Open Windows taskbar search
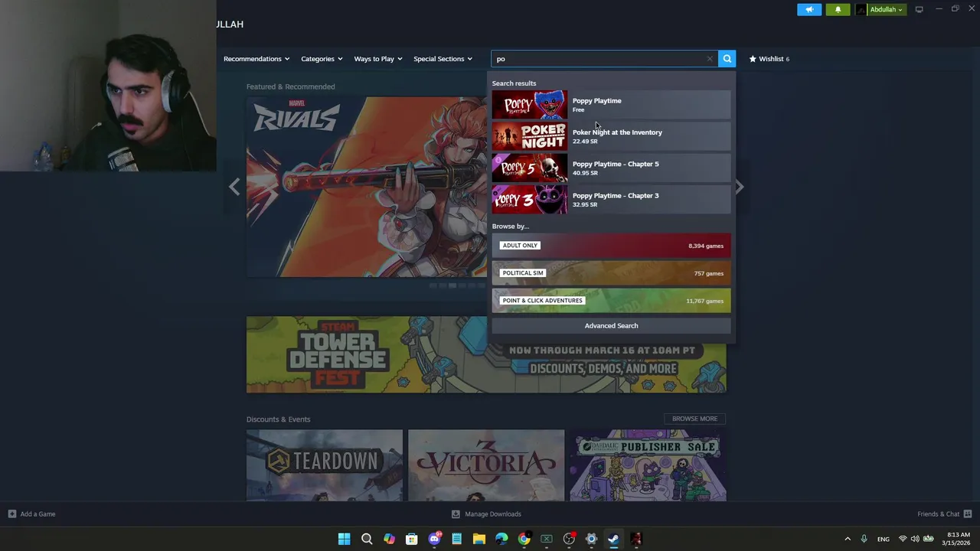The height and width of the screenshot is (551, 980). tap(367, 539)
